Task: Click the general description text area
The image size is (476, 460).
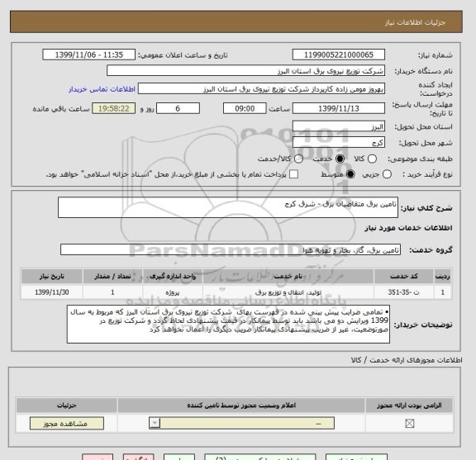Action: tap(228, 207)
